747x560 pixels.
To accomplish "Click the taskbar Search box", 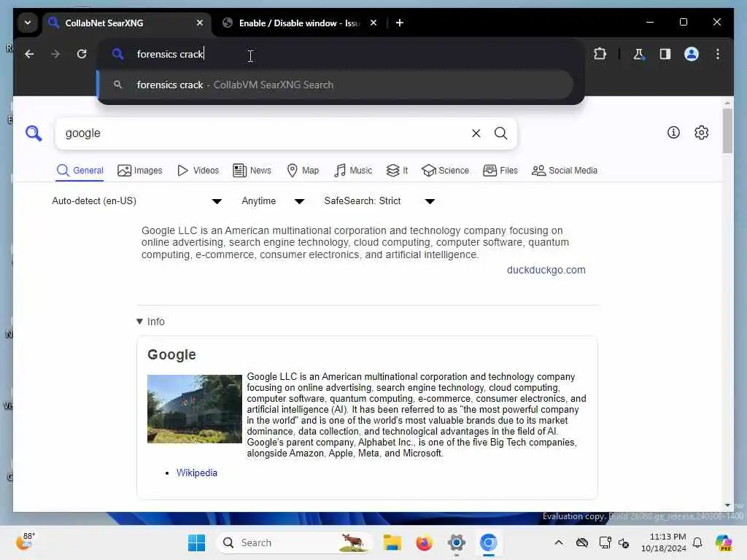I will pos(294,542).
